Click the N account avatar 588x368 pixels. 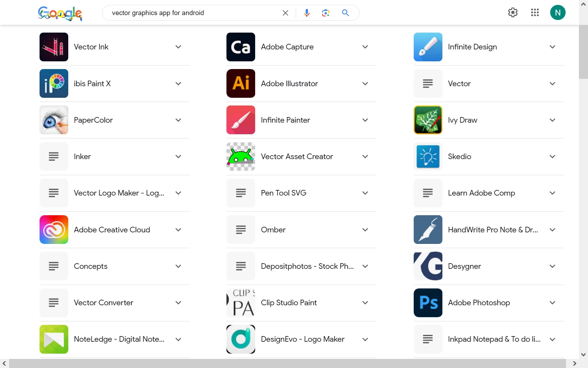tap(558, 13)
